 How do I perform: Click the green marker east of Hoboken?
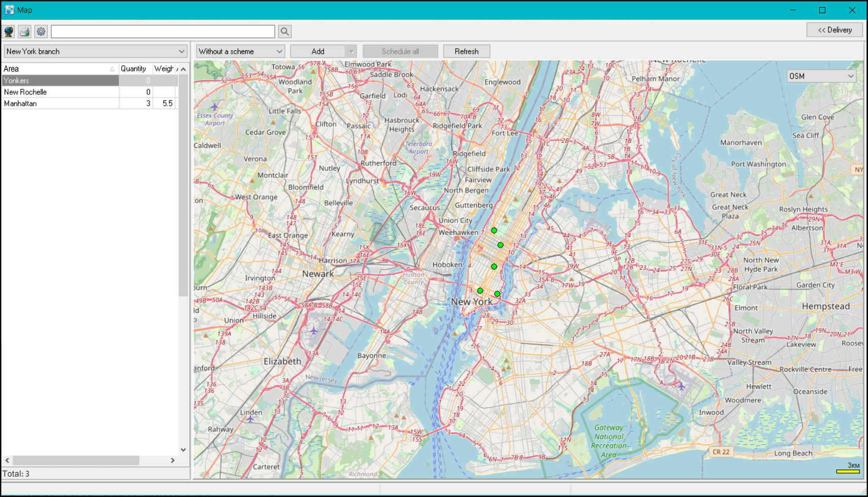click(494, 267)
